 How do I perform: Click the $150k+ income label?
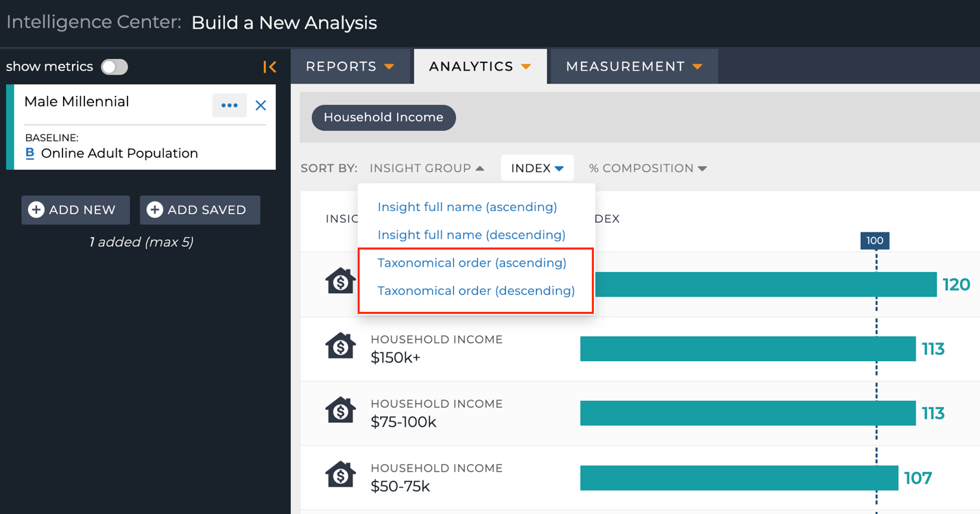(396, 357)
